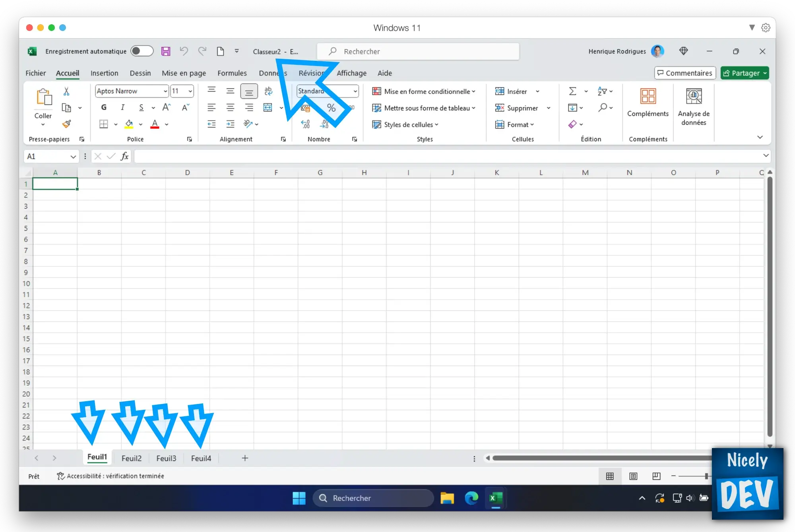
Task: Switch to Page Break Preview view
Action: (656, 476)
